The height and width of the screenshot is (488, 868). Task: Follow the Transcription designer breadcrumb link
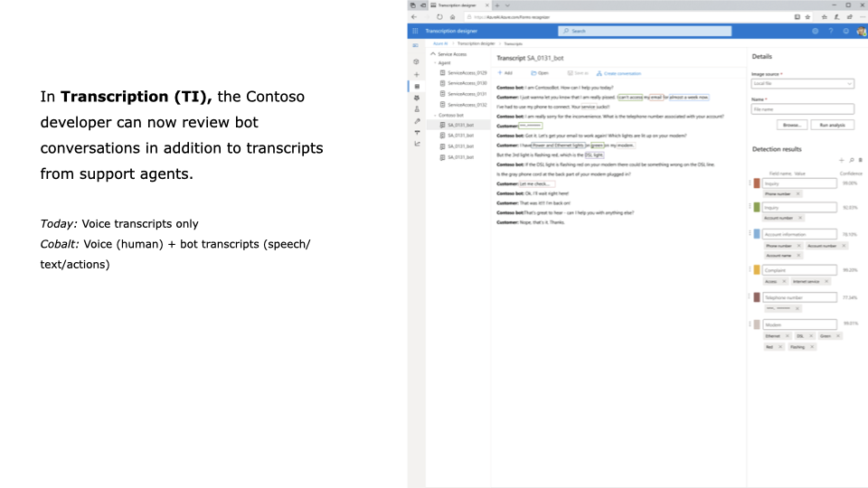(476, 43)
